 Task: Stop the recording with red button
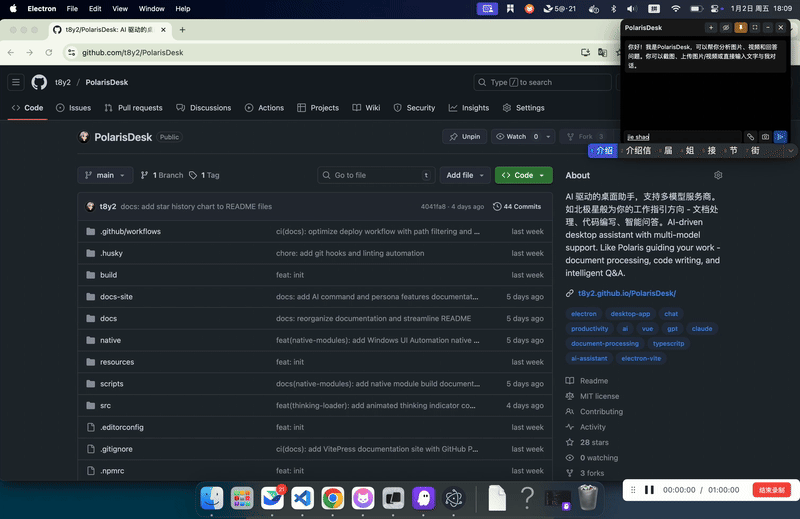pyautogui.click(x=771, y=490)
